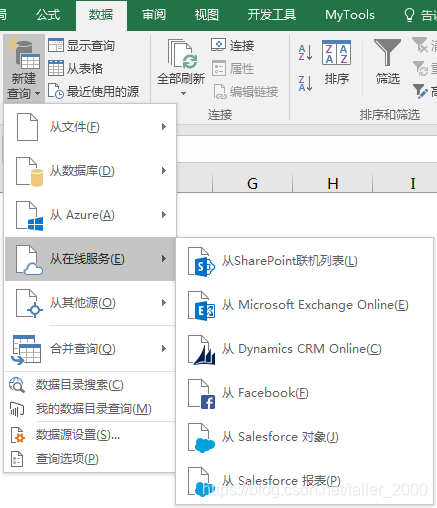Click the 从文件 blank file icon

click(x=27, y=127)
